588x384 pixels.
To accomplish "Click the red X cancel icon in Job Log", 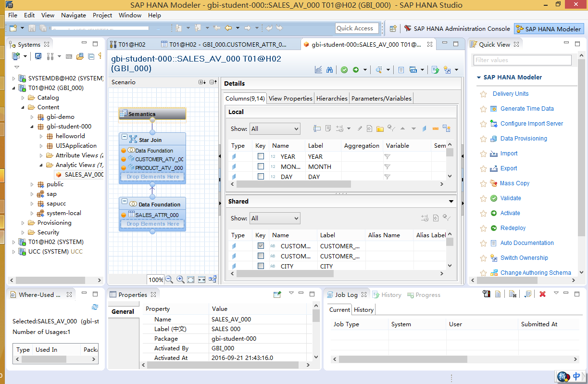I will [x=542, y=294].
